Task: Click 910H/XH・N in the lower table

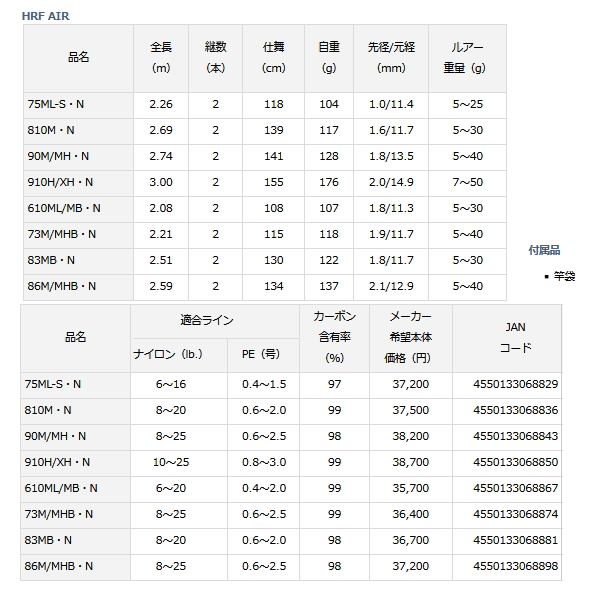Action: click(x=57, y=462)
